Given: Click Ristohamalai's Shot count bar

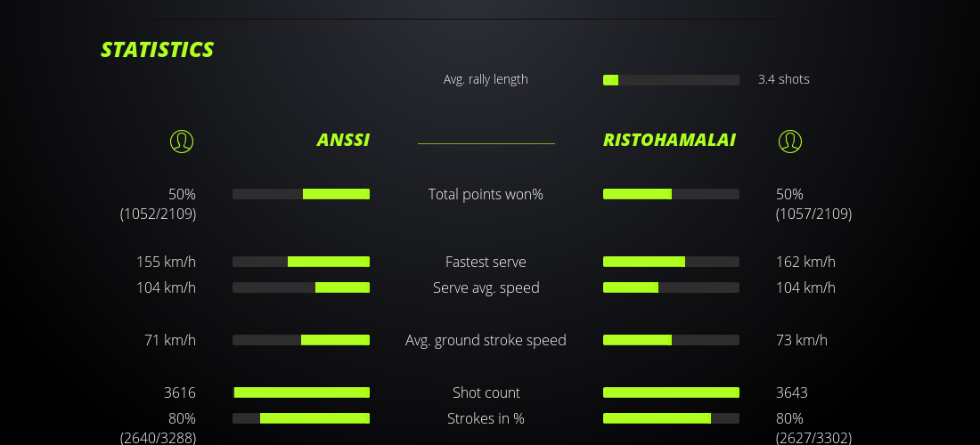Looking at the screenshot, I should pyautogui.click(x=671, y=392).
